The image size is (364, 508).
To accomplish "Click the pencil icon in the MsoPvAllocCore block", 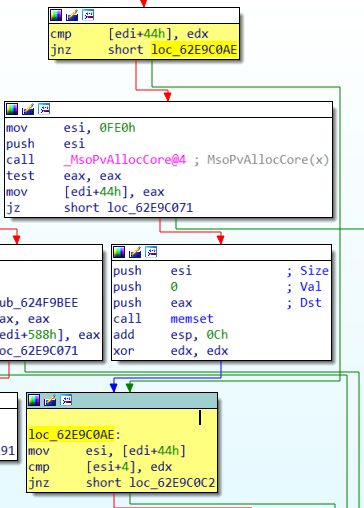I will click(28, 109).
